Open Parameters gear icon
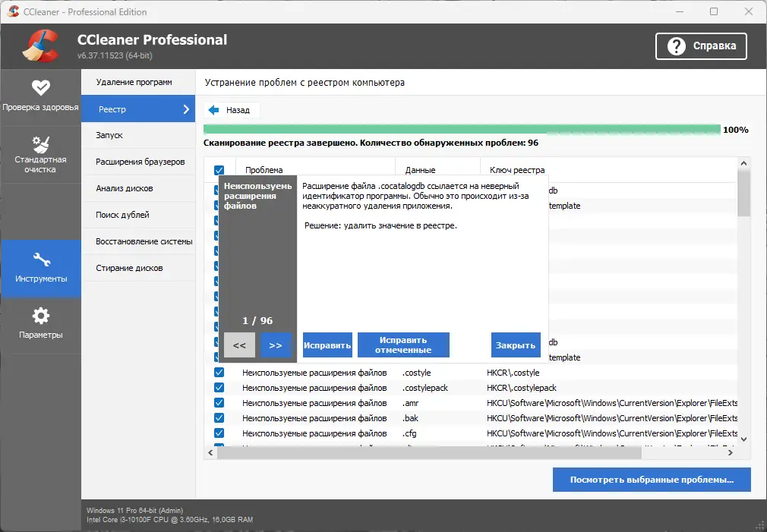The image size is (767, 532). click(40, 316)
